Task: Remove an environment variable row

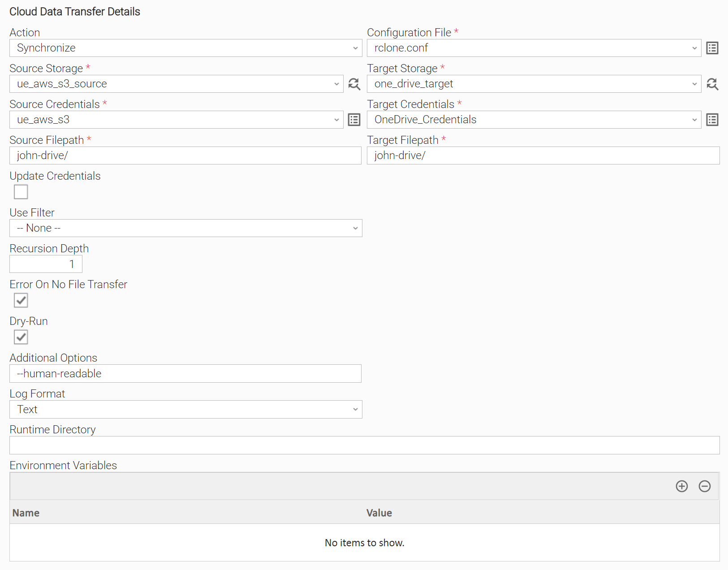Action: (704, 486)
